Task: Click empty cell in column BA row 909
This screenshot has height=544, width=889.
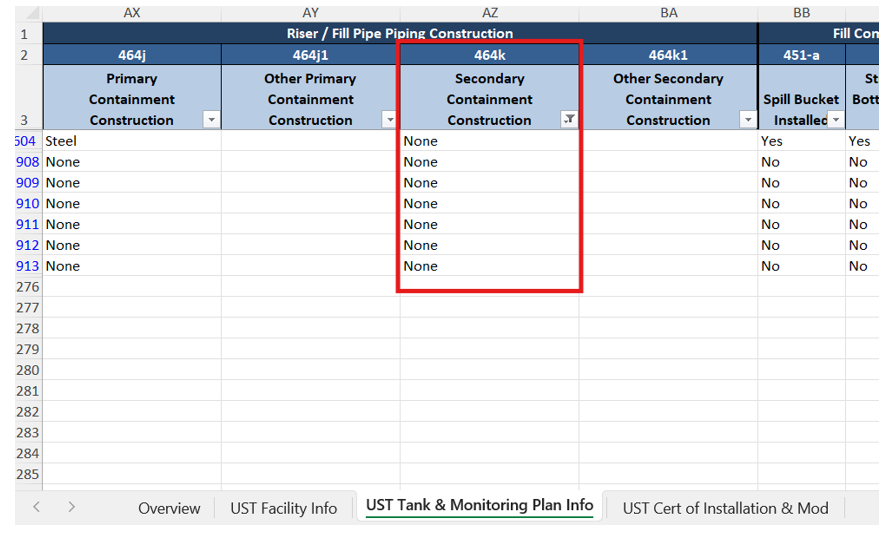Action: click(x=668, y=183)
